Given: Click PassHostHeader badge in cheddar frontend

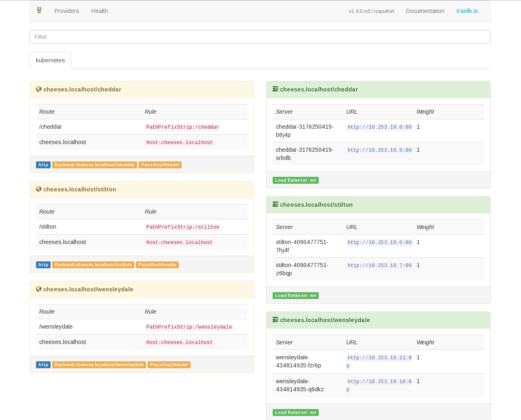Looking at the screenshot, I should [160, 165].
